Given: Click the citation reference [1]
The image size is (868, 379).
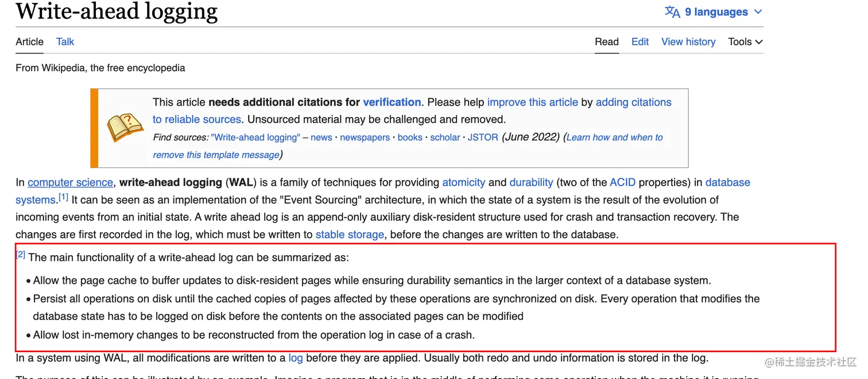Looking at the screenshot, I should [63, 197].
